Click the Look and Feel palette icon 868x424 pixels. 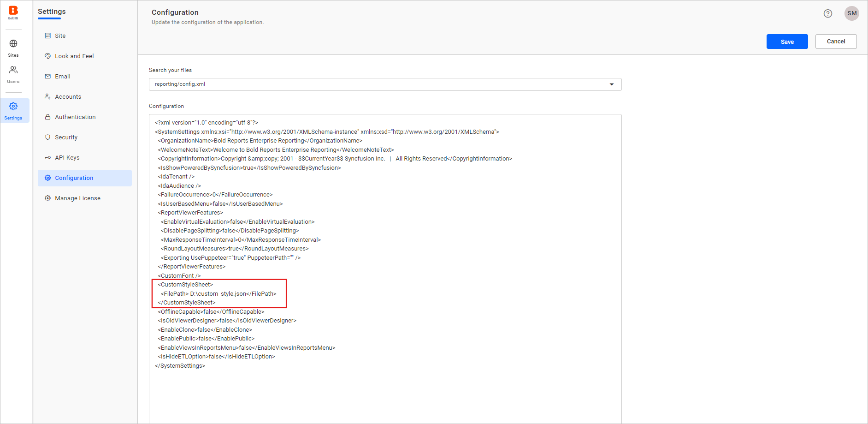coord(47,56)
